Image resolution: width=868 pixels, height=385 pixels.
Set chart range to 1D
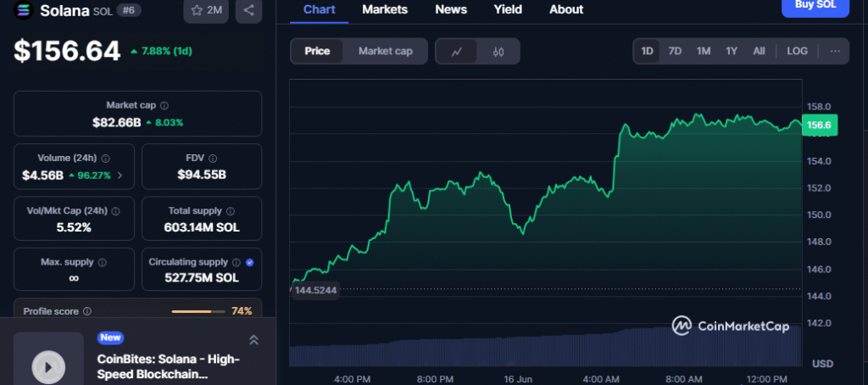coord(647,51)
